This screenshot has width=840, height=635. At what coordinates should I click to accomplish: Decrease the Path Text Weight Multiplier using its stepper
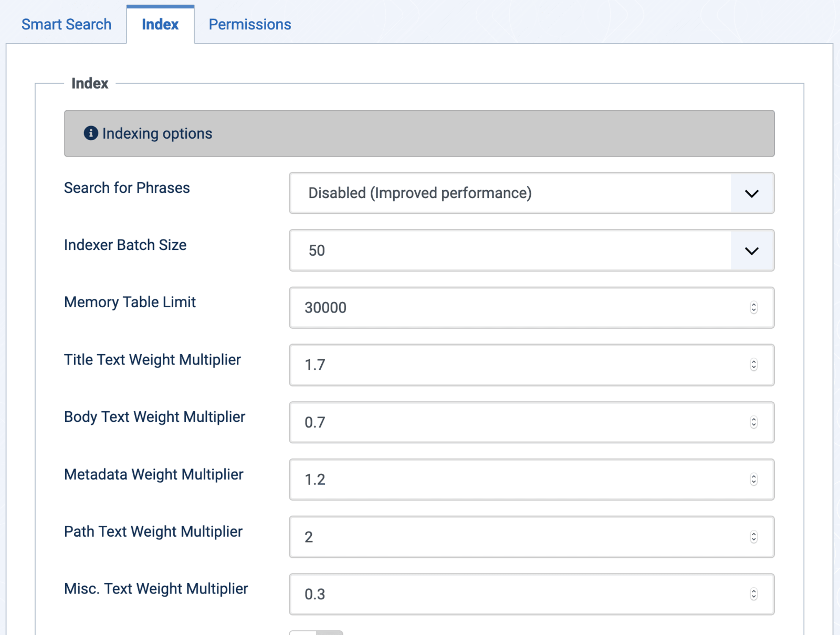754,539
